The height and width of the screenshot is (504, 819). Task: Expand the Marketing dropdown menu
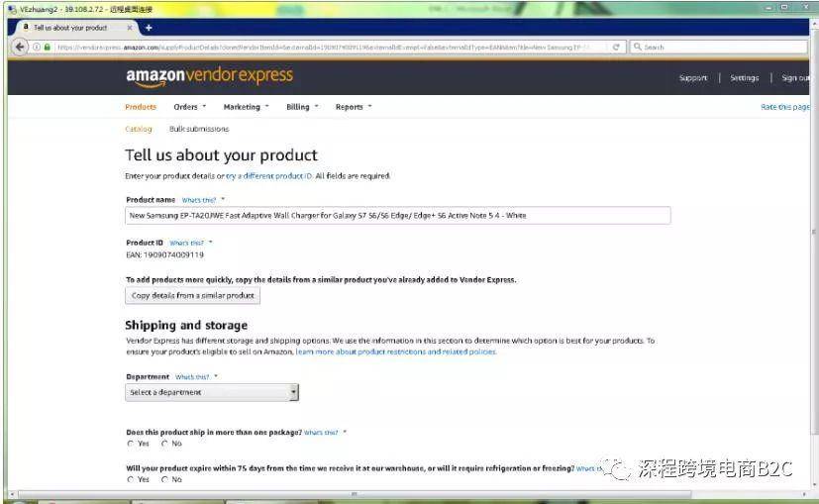(x=246, y=107)
